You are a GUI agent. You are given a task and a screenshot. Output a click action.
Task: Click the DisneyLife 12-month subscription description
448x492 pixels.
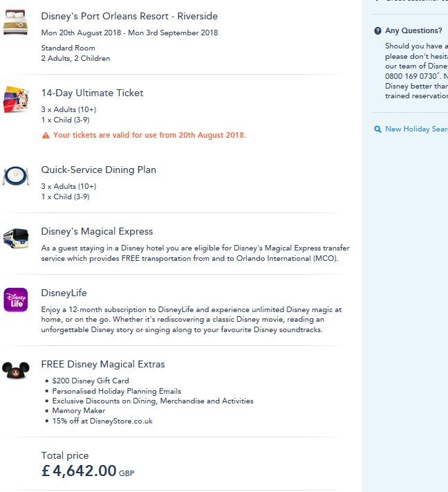coord(192,320)
